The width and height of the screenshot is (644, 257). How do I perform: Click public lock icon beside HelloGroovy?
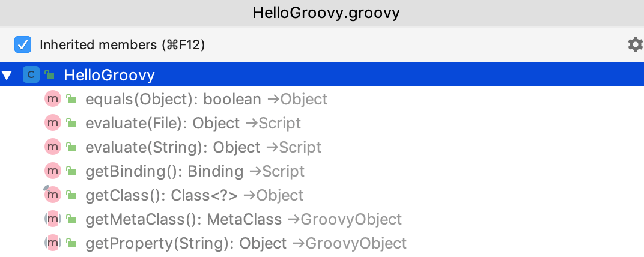pyautogui.click(x=50, y=75)
